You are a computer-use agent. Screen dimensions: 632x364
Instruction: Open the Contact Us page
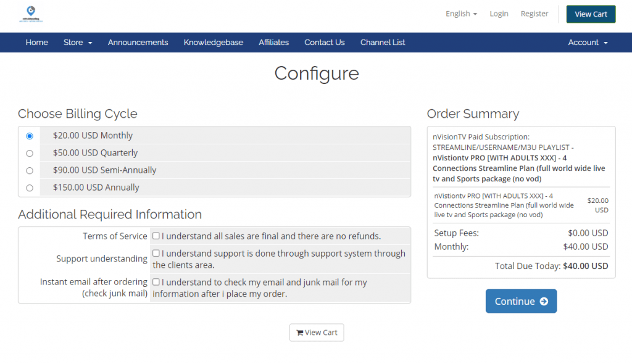[x=325, y=43]
